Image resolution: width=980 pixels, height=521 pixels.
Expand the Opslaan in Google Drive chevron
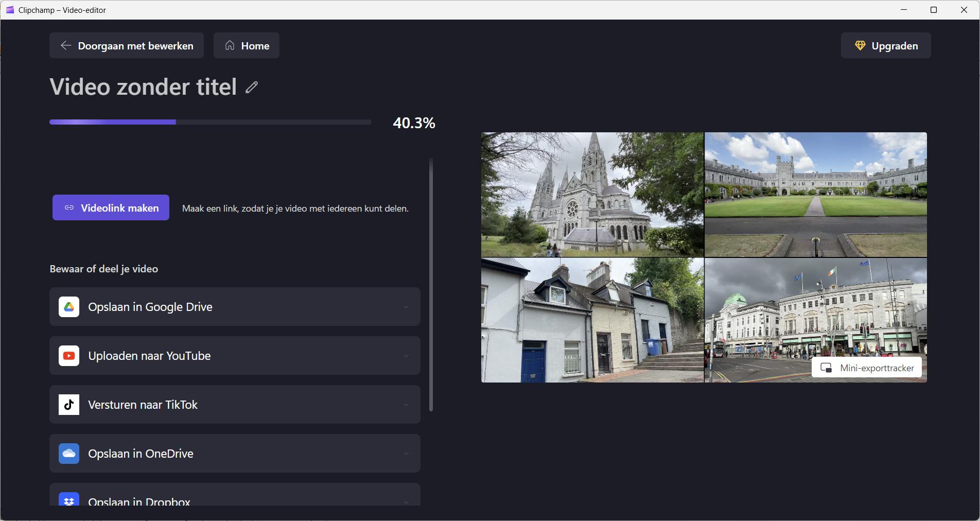pos(406,307)
